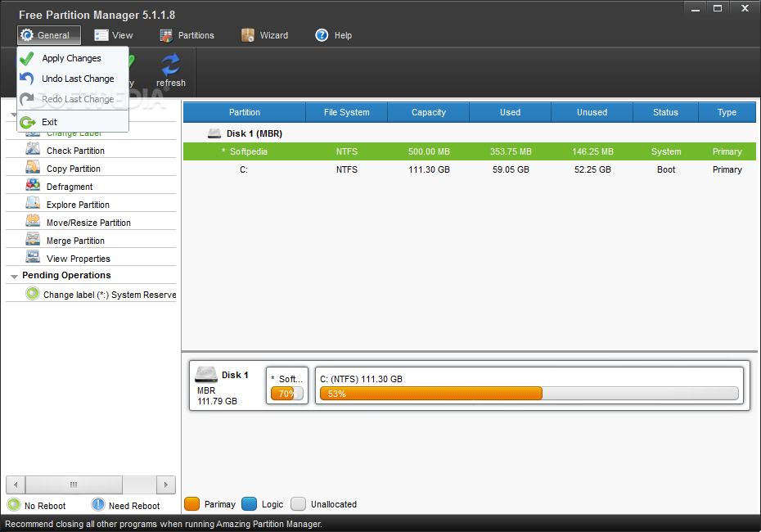761x532 pixels.
Task: Click the Type column header
Action: click(727, 112)
